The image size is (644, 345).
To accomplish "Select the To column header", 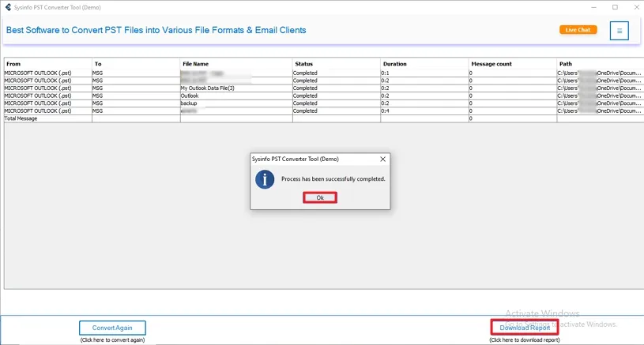I will click(136, 64).
